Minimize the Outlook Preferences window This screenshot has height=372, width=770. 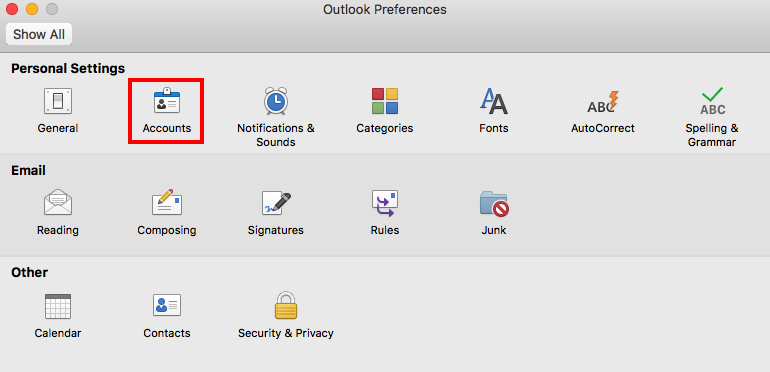click(31, 9)
